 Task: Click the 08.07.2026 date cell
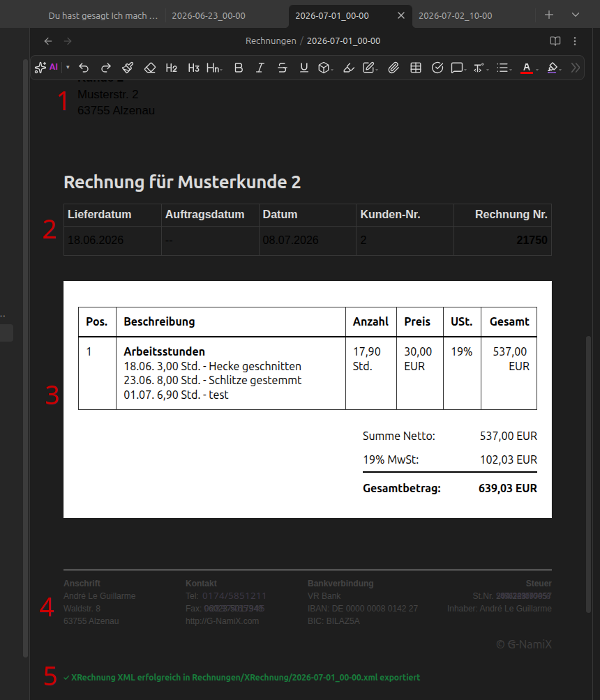(x=308, y=241)
